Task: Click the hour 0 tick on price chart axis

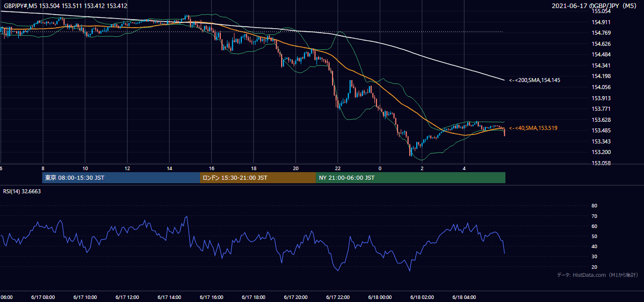Action: [380, 169]
